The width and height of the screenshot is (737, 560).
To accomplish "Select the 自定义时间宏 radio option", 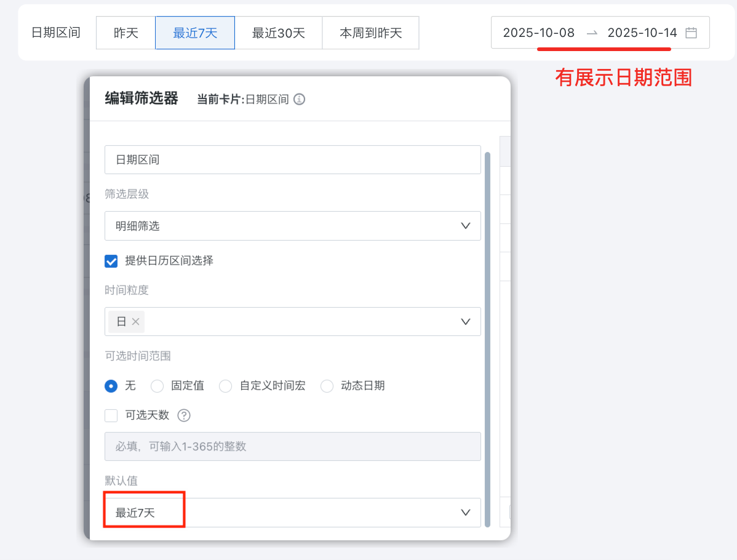I will pos(226,386).
